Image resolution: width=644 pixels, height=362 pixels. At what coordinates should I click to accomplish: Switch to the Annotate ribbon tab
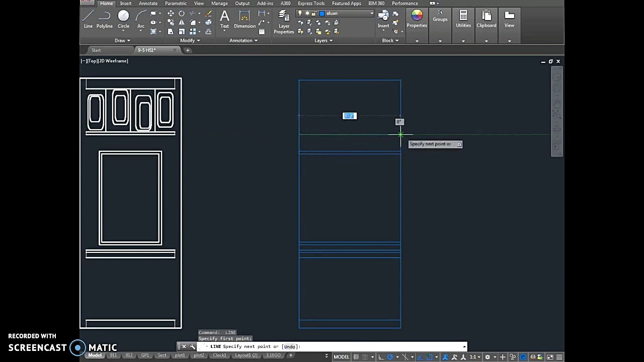(x=148, y=4)
